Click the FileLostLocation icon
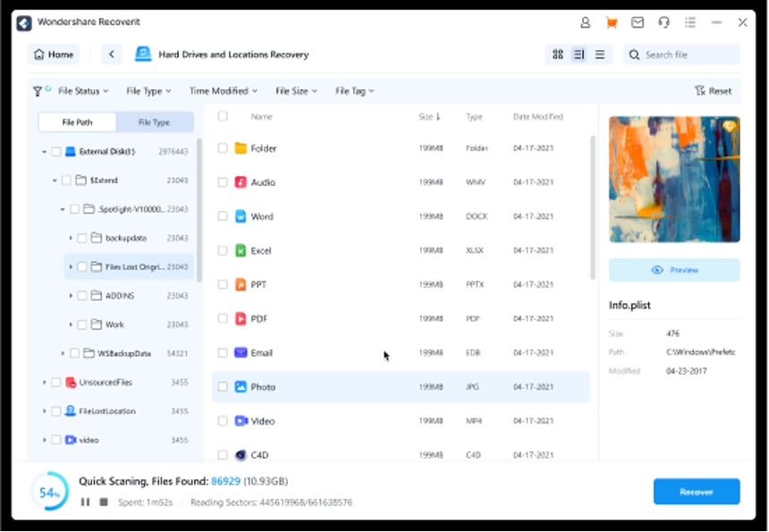This screenshot has height=532, width=769. 71,411
